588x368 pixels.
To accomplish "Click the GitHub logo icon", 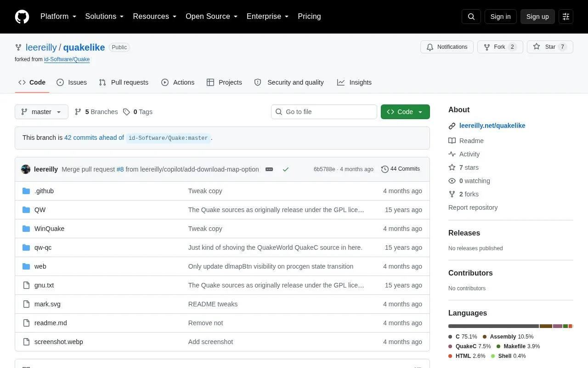I will 22,17.
